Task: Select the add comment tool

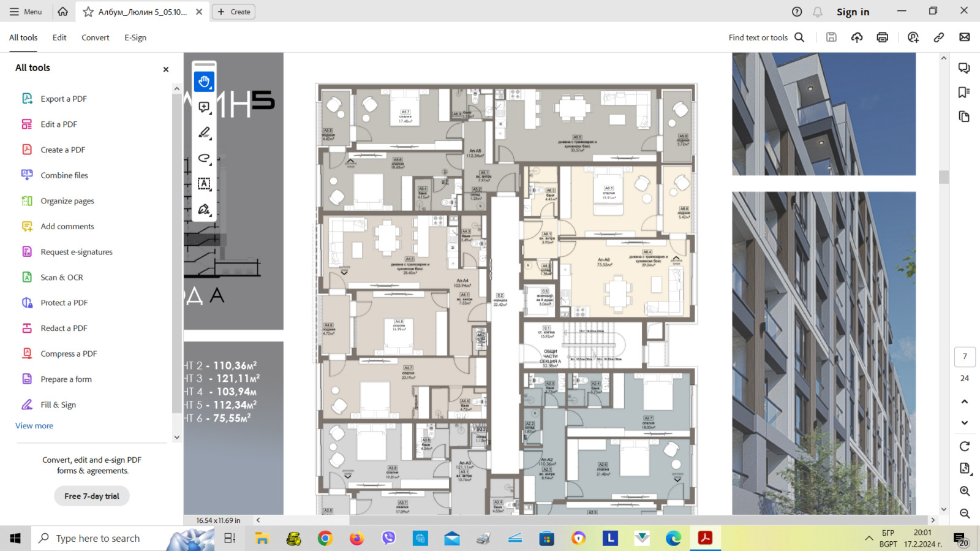Action: coord(204,107)
